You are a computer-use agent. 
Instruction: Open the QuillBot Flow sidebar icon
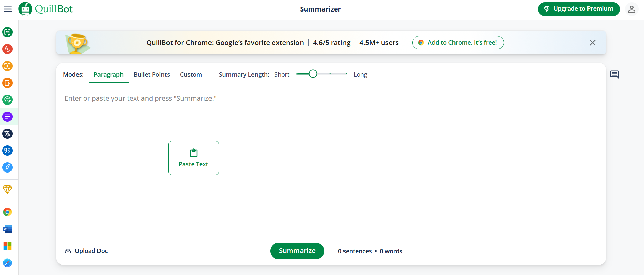pyautogui.click(x=7, y=167)
